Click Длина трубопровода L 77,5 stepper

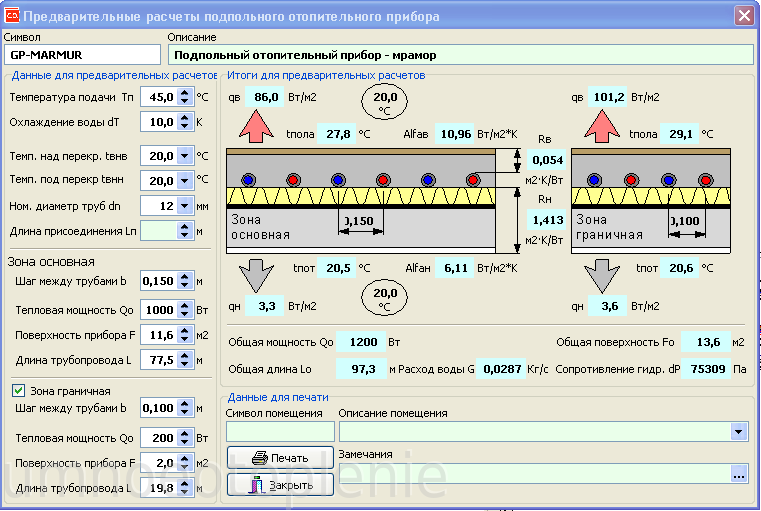click(x=184, y=360)
